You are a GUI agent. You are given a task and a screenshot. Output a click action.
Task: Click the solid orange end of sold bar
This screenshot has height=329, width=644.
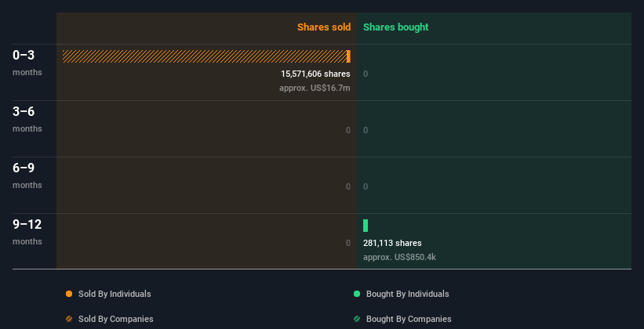coord(348,56)
